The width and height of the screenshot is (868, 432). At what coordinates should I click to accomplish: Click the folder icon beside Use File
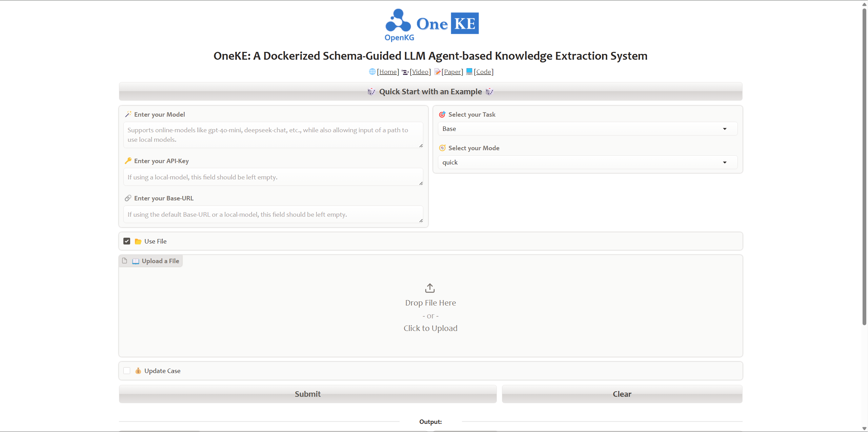(x=138, y=241)
